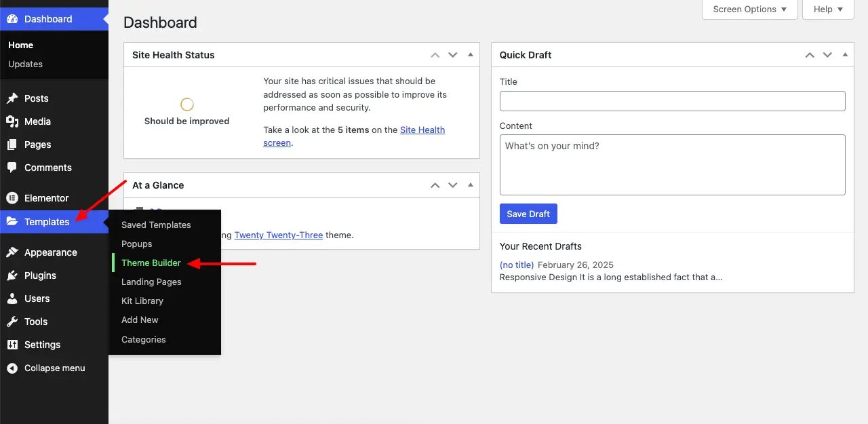The image size is (868, 424).
Task: Click the Posts pushpin icon
Action: [12, 98]
